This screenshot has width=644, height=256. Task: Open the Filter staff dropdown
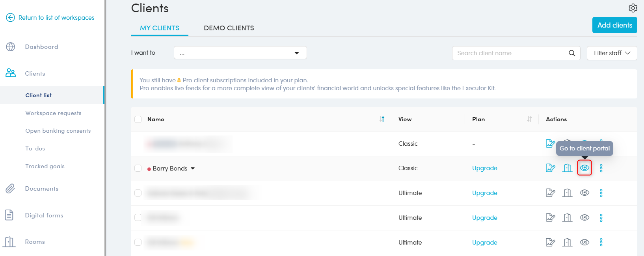point(612,53)
